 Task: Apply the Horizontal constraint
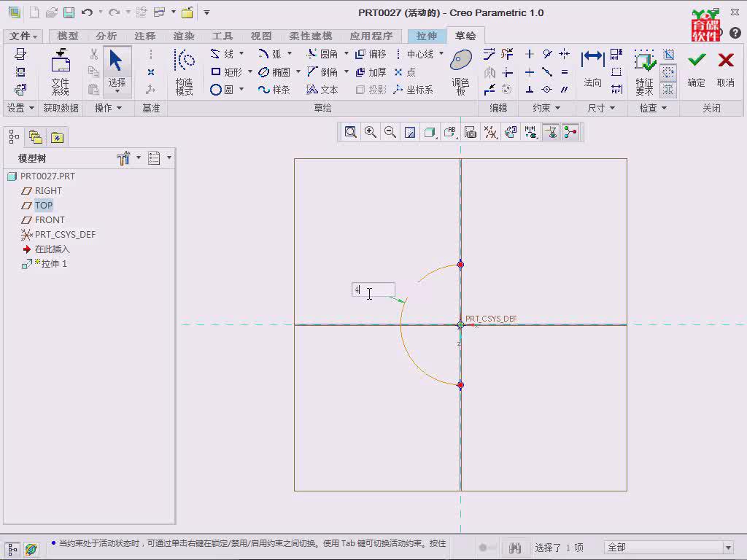click(x=530, y=72)
